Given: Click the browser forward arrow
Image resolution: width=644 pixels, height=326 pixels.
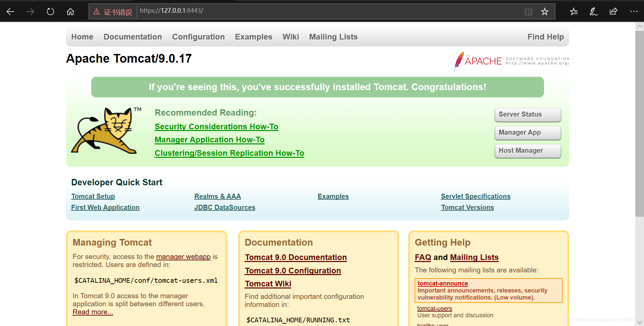Looking at the screenshot, I should pyautogui.click(x=31, y=12).
